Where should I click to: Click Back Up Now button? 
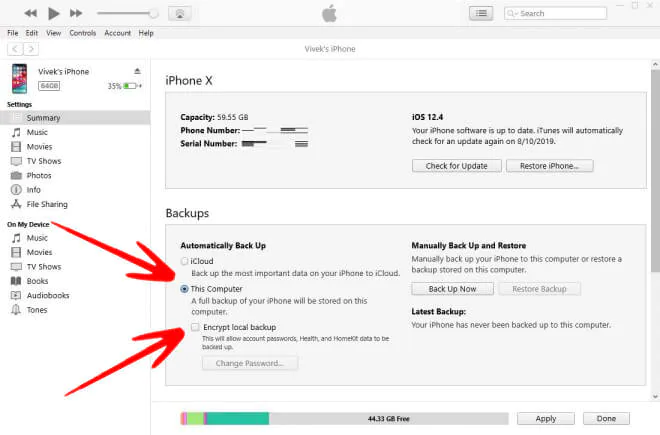452,289
